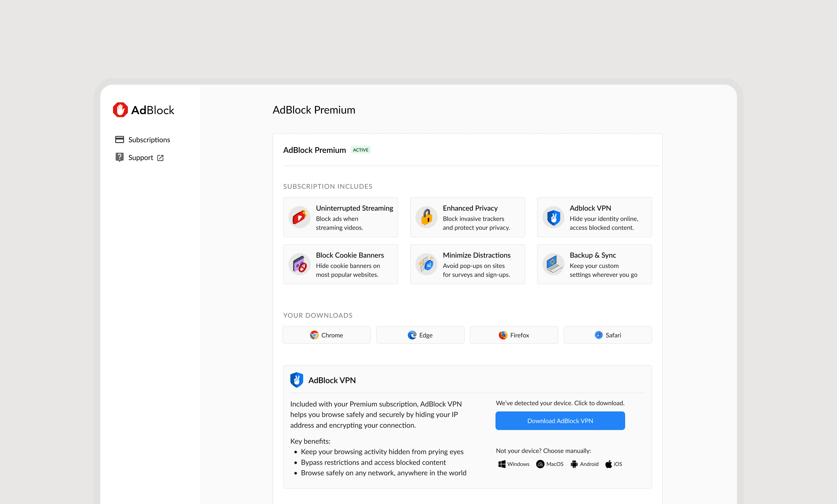Image resolution: width=837 pixels, height=504 pixels.
Task: Click the Block Cookie Banners icon
Action: pyautogui.click(x=299, y=264)
